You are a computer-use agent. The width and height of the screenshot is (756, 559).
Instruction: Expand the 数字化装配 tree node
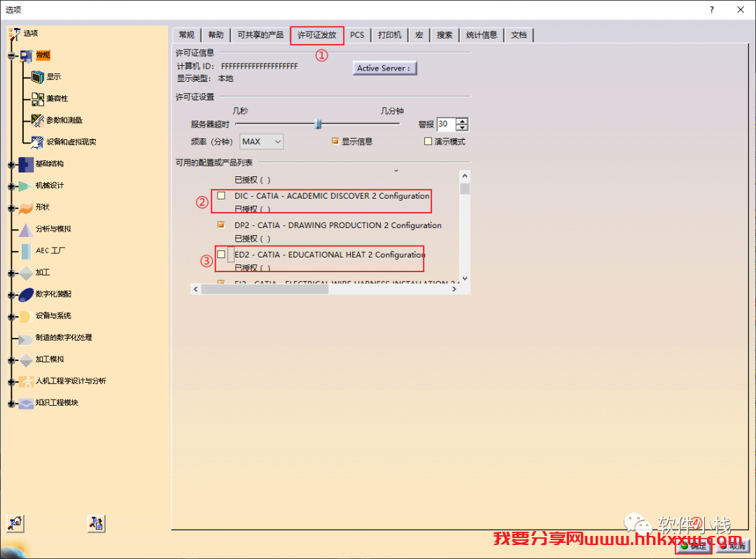(x=12, y=295)
